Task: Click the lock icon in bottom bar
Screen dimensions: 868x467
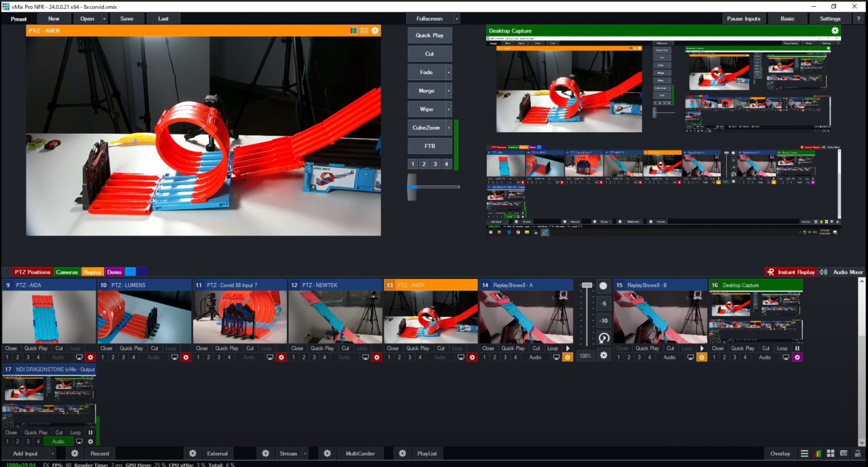Action: tap(858, 453)
